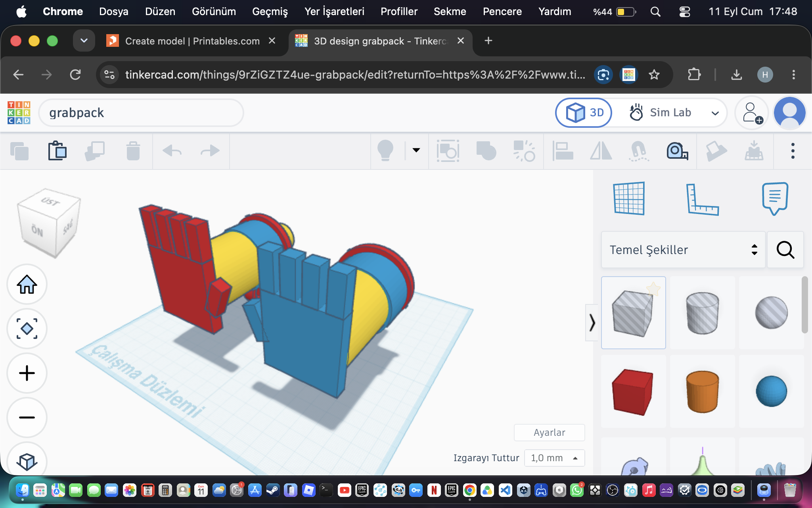Click the Paste clipboard icon
Screen dimensions: 812x508
pyautogui.click(x=57, y=151)
